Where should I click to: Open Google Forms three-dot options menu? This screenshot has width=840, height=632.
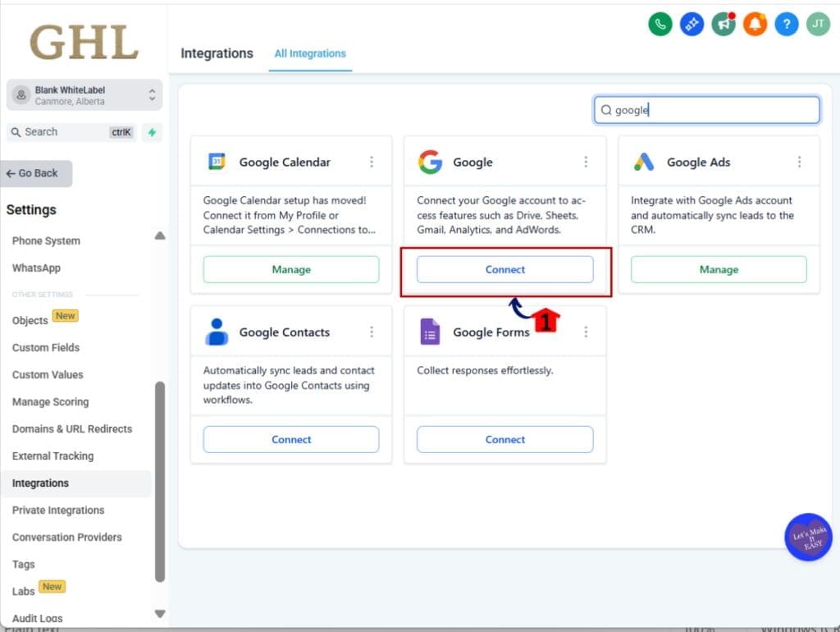586,332
